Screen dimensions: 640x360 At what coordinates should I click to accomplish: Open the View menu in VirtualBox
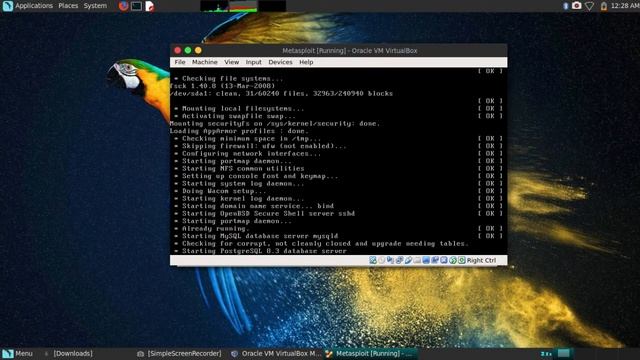(231, 62)
